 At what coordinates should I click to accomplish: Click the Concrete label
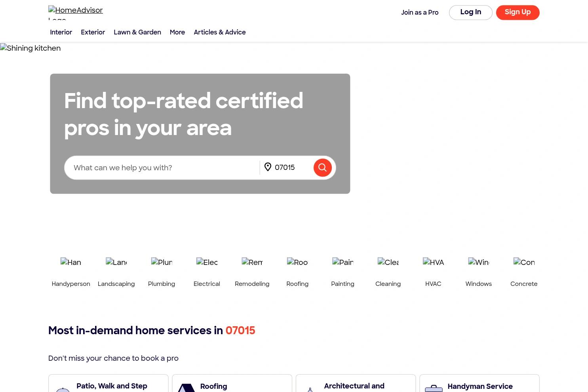click(x=524, y=284)
